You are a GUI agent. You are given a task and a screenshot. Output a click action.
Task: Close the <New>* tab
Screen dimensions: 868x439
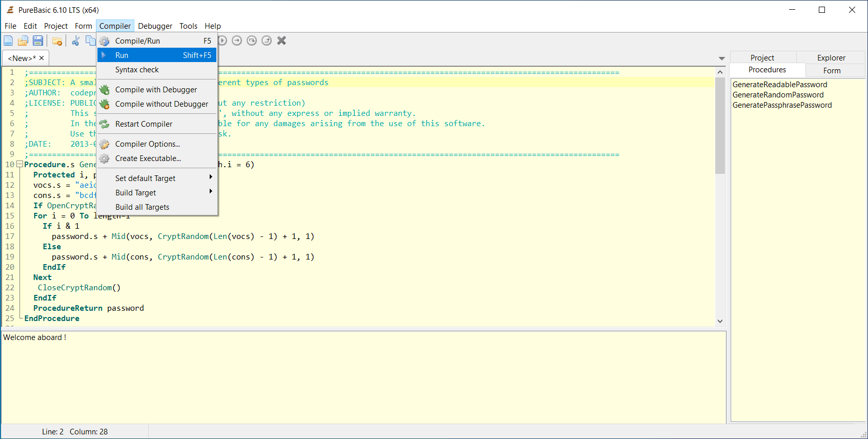click(42, 58)
